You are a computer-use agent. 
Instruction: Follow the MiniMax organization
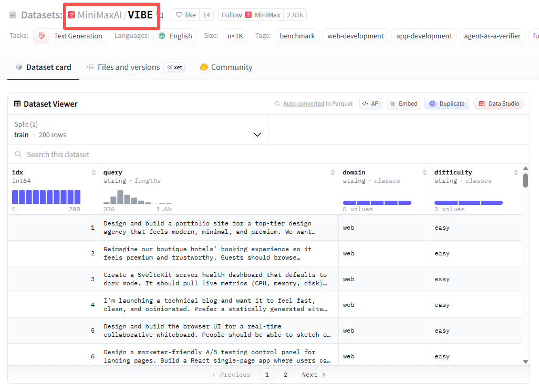click(x=250, y=15)
